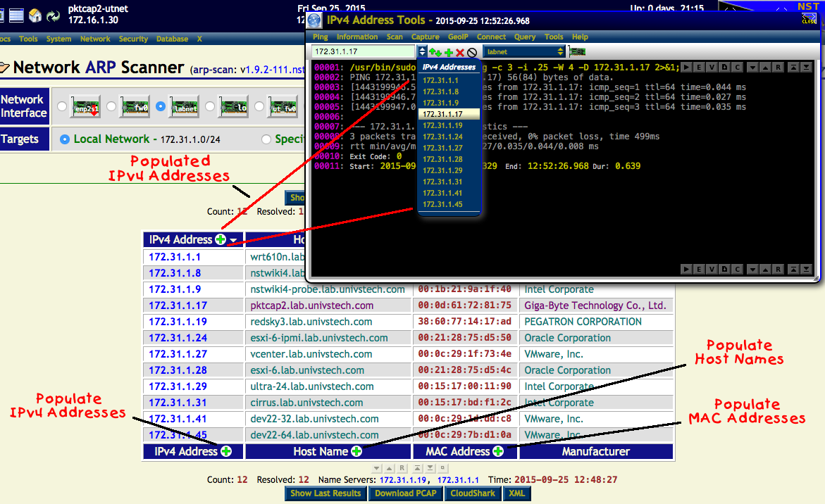Click scroll-down arrow in top console toolbar
Screen dimensions: 825x504
click(752, 68)
